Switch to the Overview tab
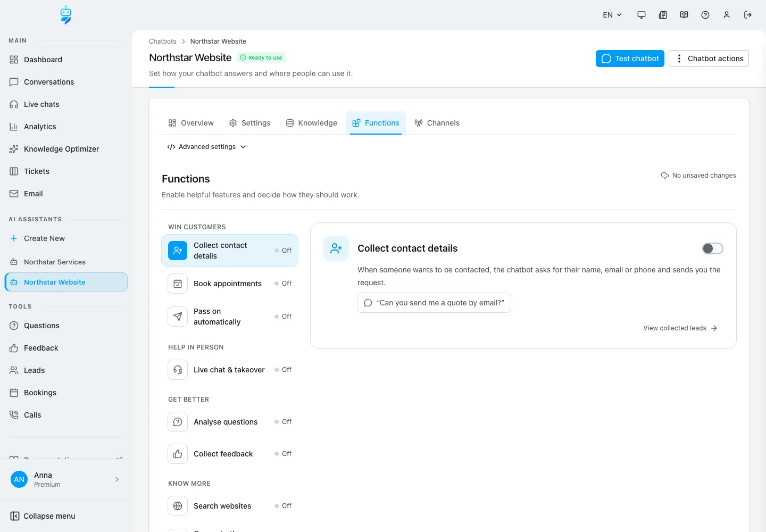The height and width of the screenshot is (532, 766). click(191, 123)
